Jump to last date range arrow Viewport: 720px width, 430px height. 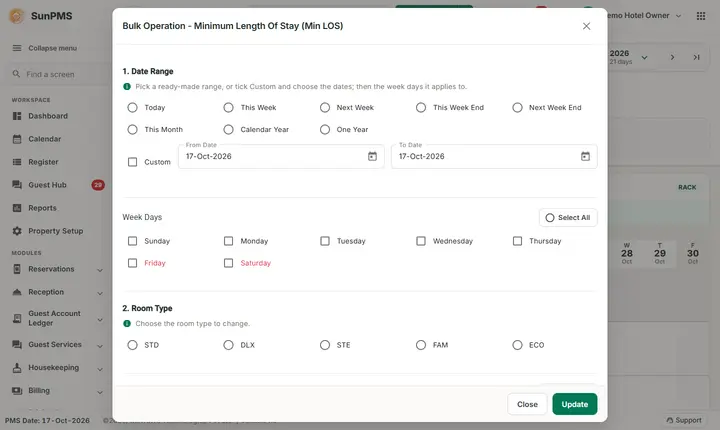click(697, 57)
